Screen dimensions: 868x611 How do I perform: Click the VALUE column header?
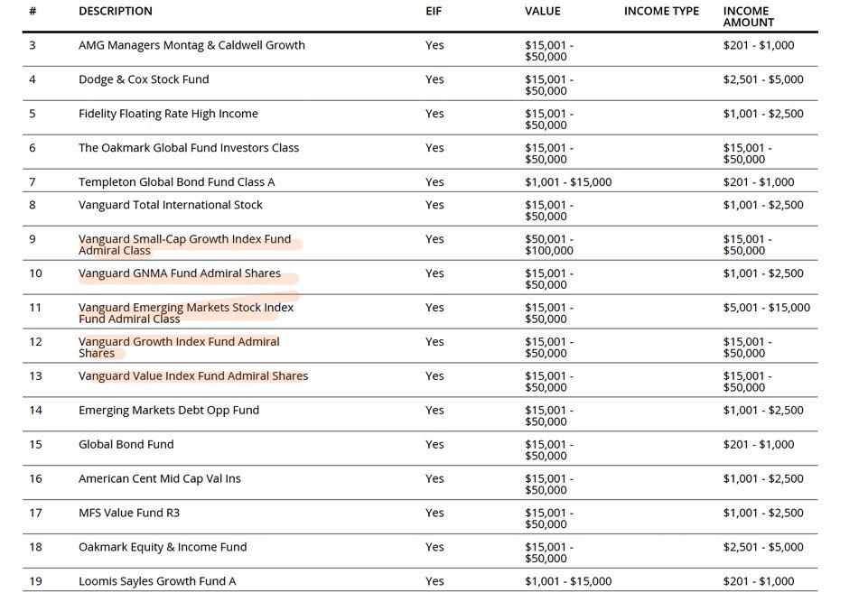tap(542, 11)
